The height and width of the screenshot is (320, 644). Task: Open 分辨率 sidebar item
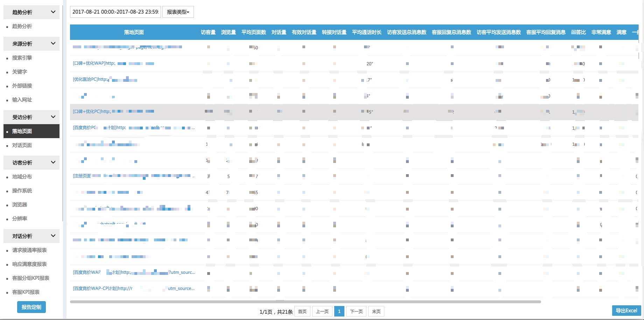(20, 219)
